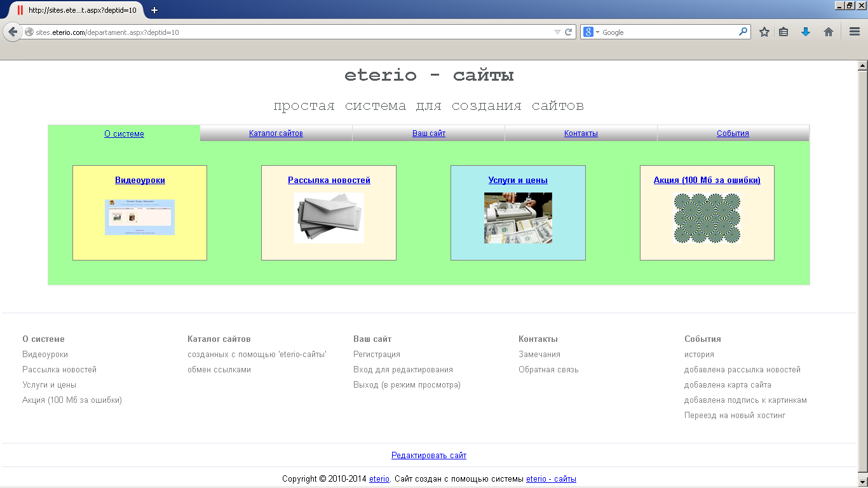Click the money counting thumbnail image
Image resolution: width=868 pixels, height=488 pixels.
pos(518,218)
